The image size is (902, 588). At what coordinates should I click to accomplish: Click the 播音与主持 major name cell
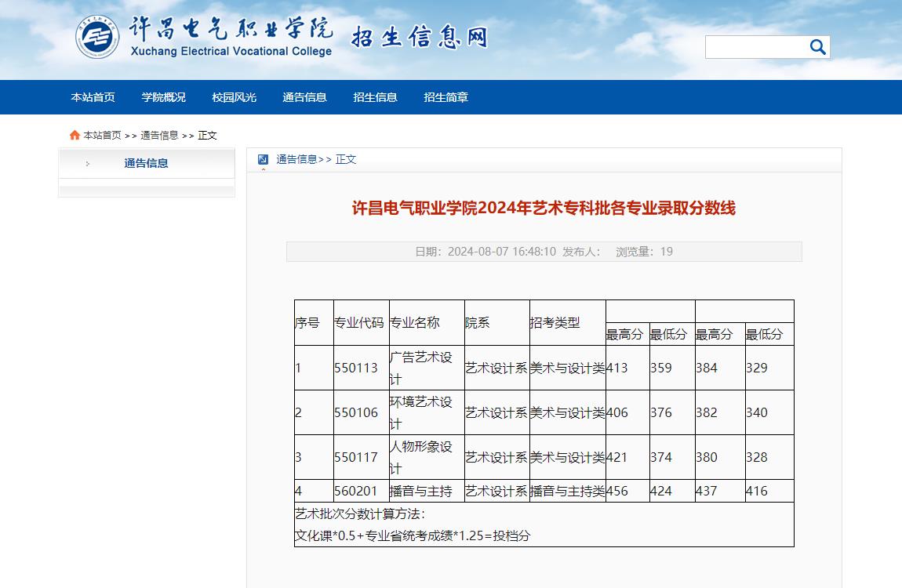(421, 492)
